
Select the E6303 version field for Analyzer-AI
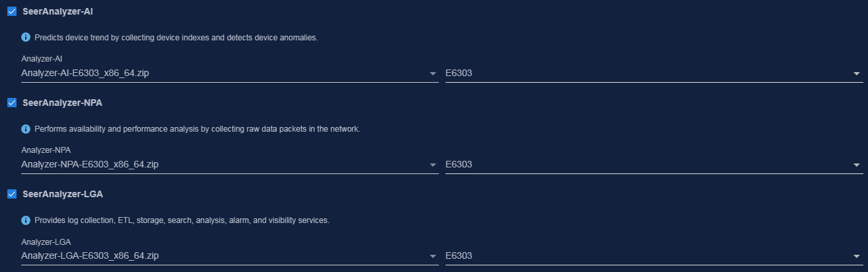654,73
